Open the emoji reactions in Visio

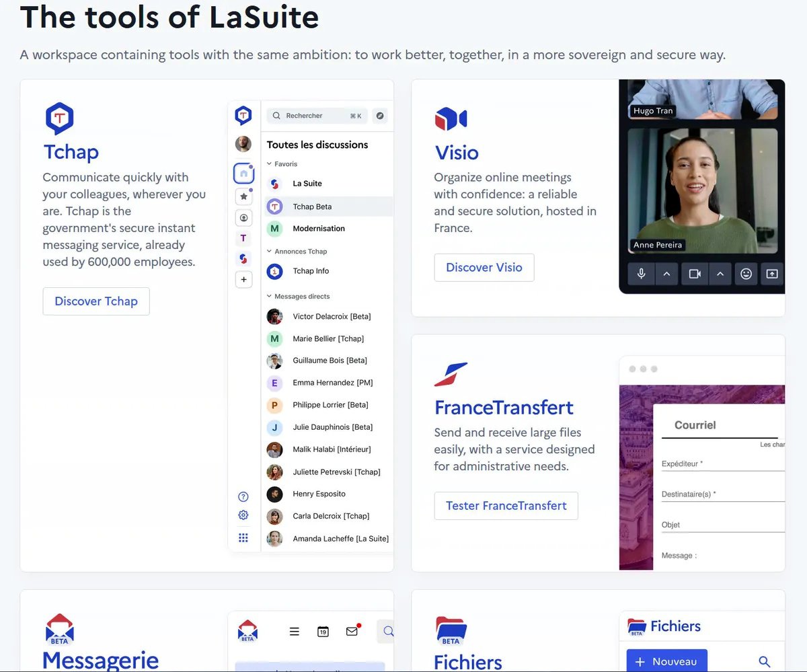(x=746, y=274)
